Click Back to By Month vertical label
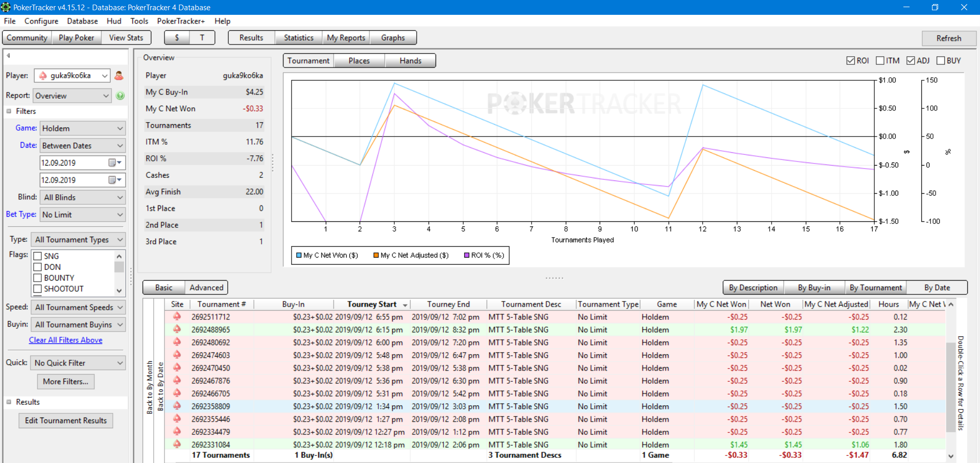The image size is (980, 463). 150,387
